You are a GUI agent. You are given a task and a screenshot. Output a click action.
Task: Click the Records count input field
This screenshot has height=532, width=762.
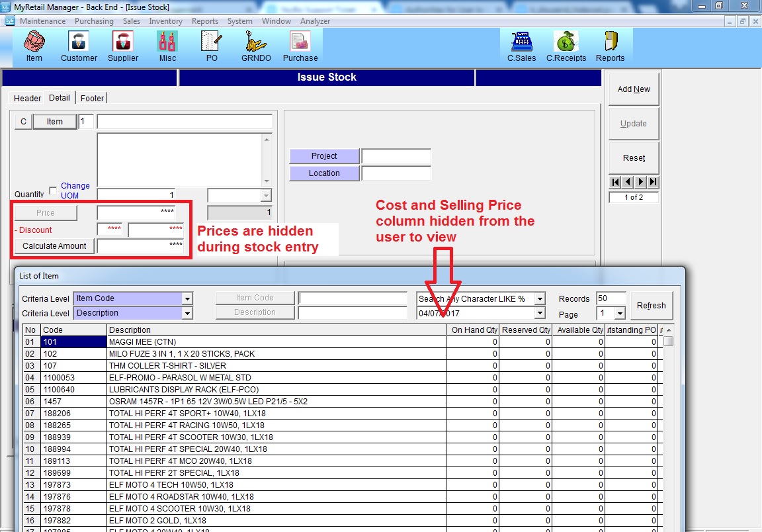click(610, 298)
